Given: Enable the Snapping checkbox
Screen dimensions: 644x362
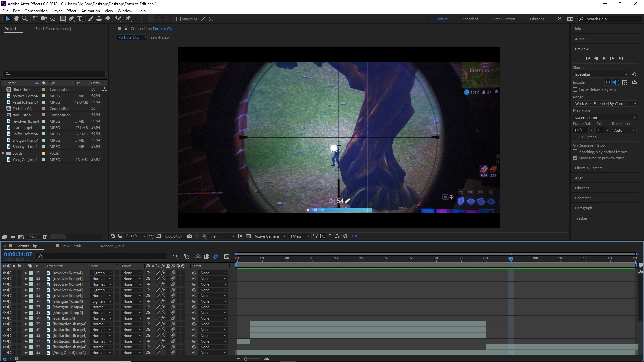Looking at the screenshot, I should click(x=178, y=19).
